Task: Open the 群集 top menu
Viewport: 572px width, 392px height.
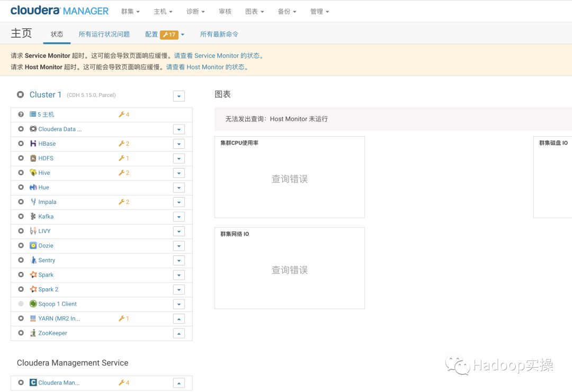Action: coord(131,11)
